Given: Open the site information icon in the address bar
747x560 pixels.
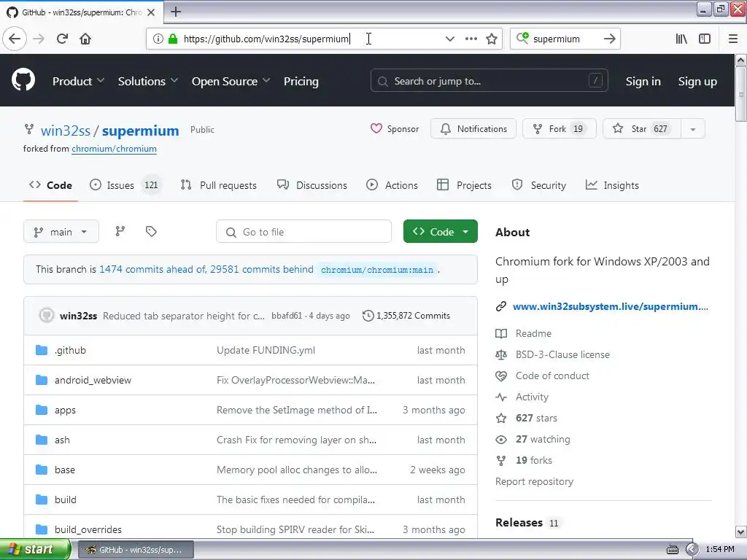Looking at the screenshot, I should [x=158, y=39].
